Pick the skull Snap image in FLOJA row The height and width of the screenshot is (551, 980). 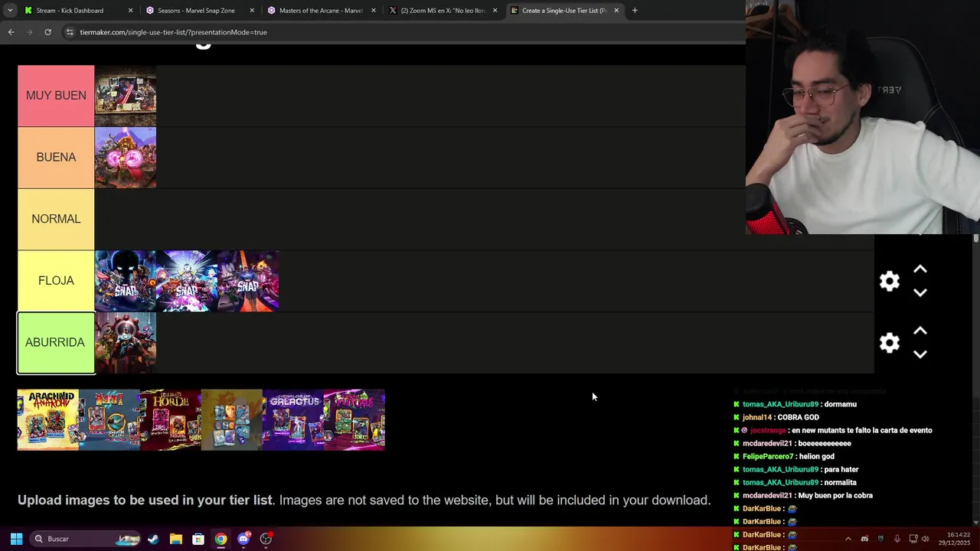pos(126,281)
